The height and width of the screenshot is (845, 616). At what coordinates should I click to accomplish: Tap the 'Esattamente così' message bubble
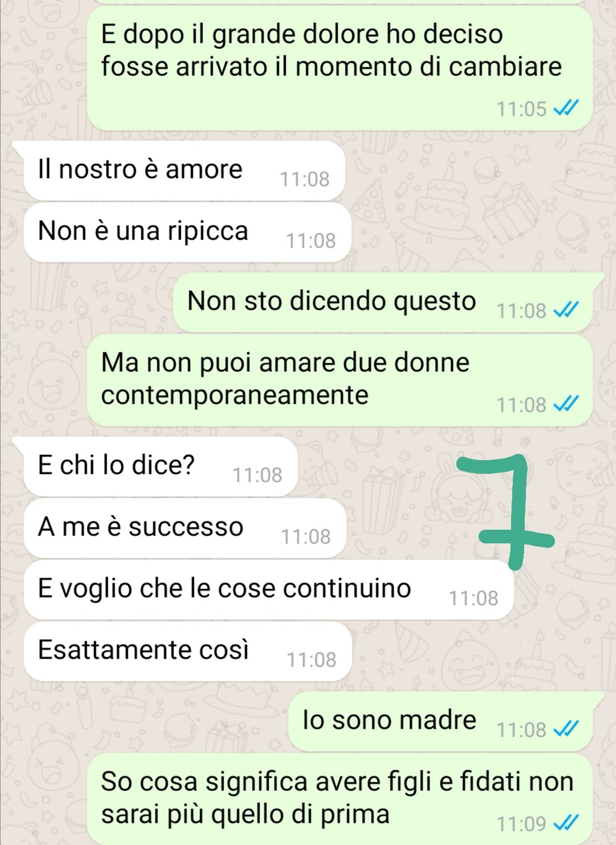(x=188, y=651)
